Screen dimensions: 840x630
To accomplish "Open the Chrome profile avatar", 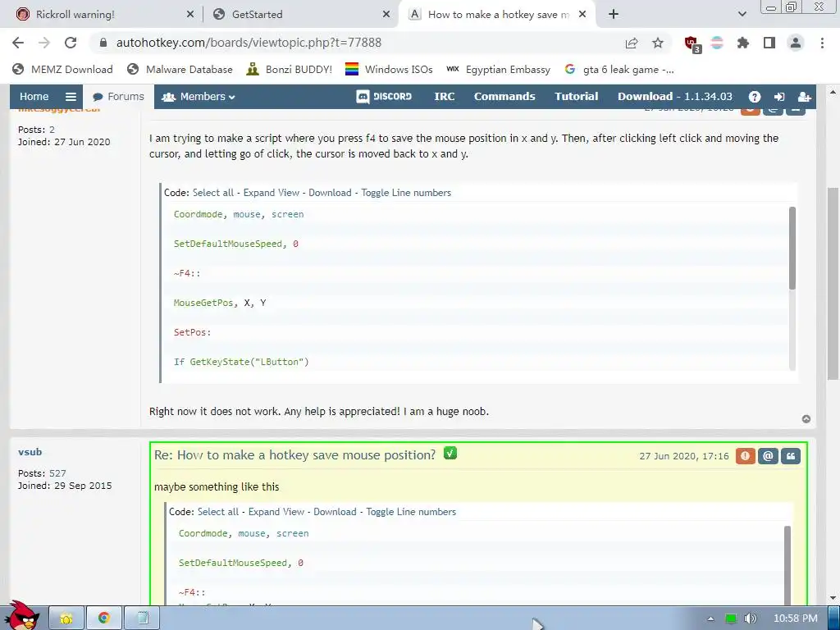I will pos(796,43).
